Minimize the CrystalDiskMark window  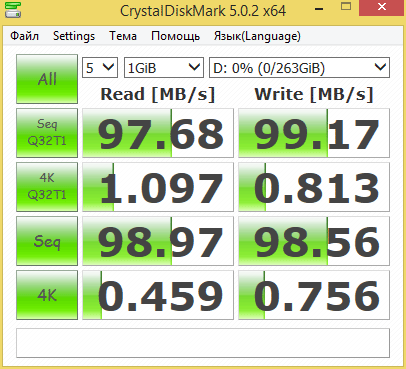pyautogui.click(x=319, y=8)
